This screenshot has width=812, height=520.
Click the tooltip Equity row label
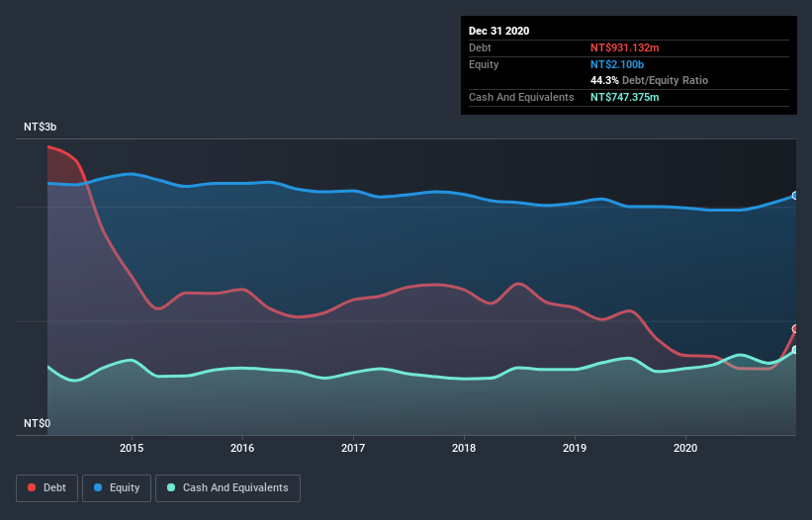pyautogui.click(x=484, y=64)
